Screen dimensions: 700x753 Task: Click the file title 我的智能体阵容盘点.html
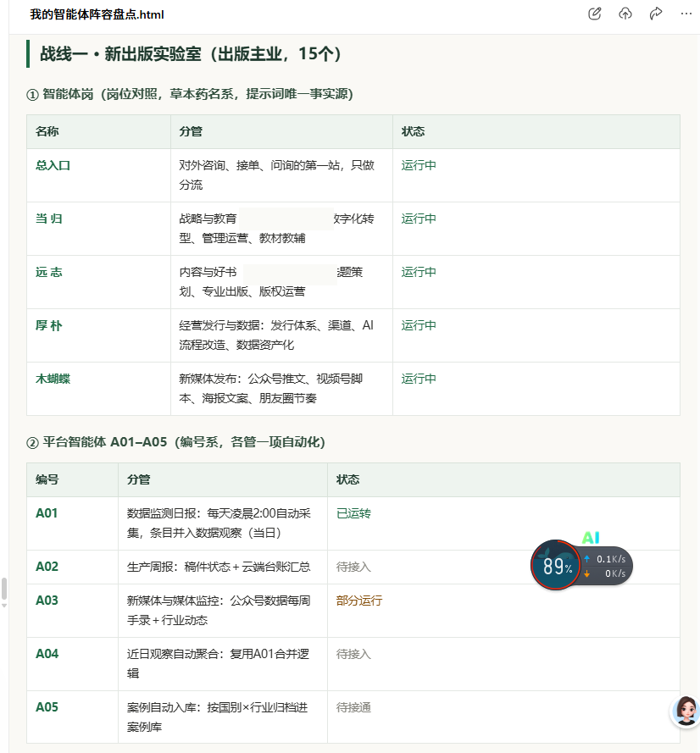97,14
